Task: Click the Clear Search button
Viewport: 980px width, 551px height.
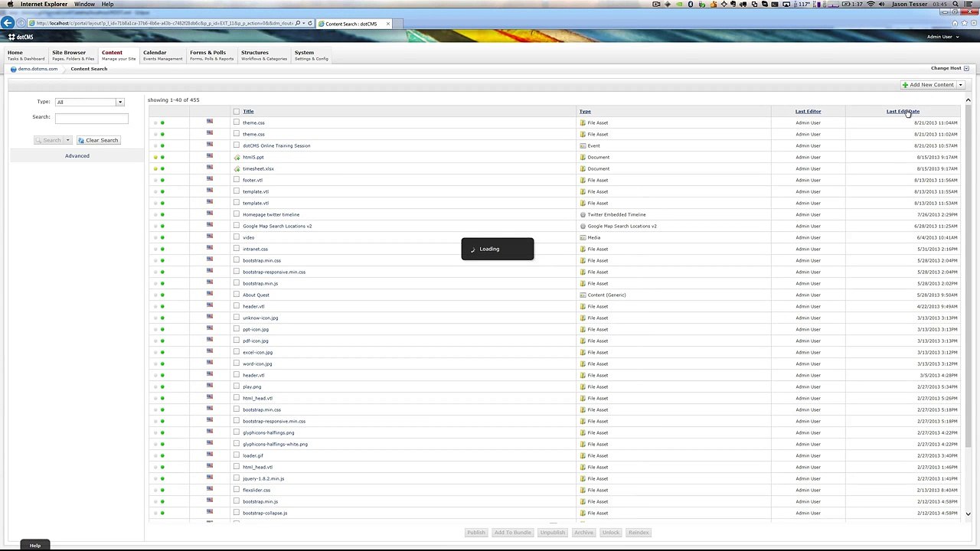Action: [x=98, y=140]
